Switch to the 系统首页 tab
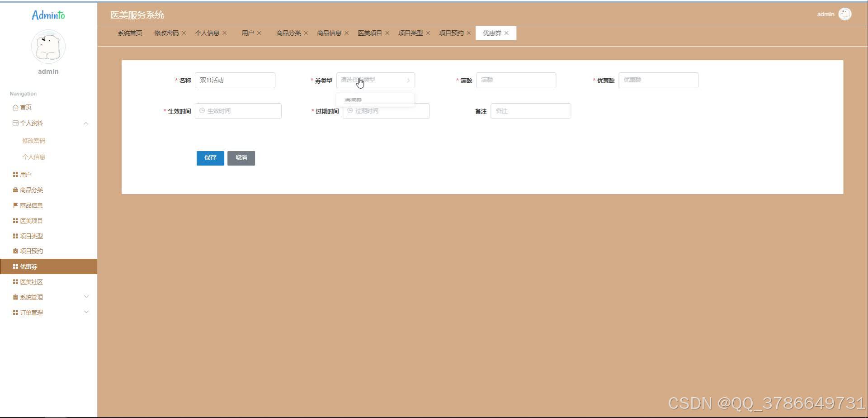 (x=130, y=33)
